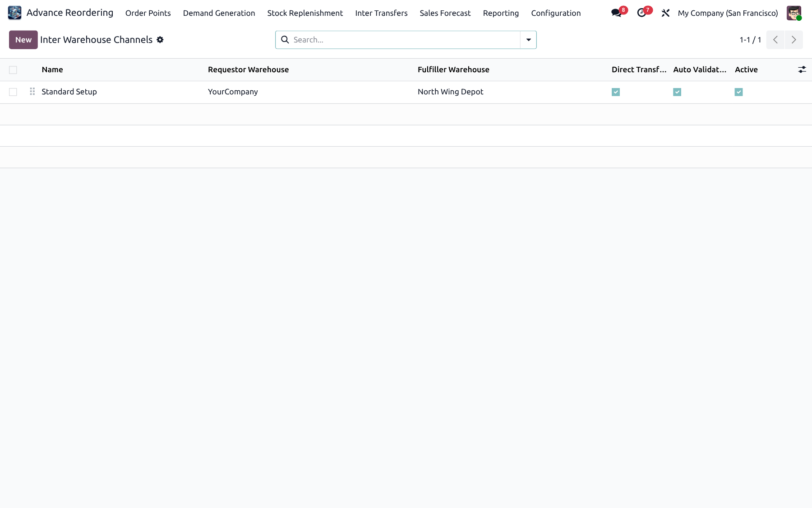
Task: Expand the search options dropdown arrow
Action: 528,40
